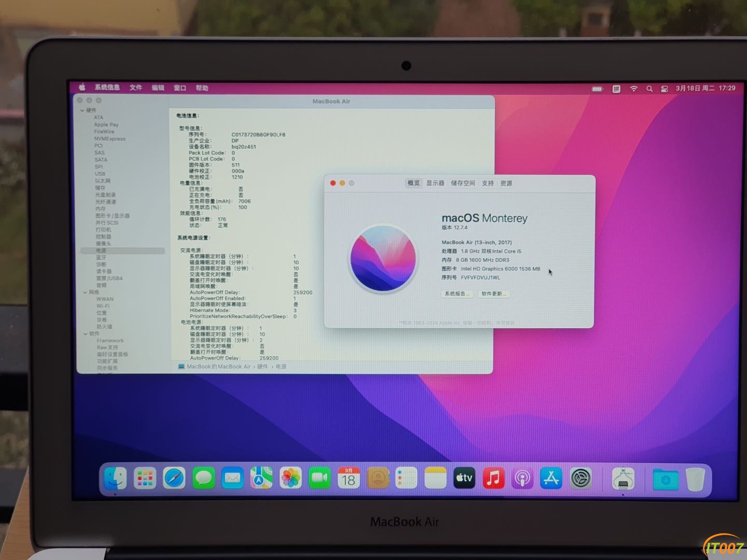Open the 系统信息 menu

[x=107, y=88]
